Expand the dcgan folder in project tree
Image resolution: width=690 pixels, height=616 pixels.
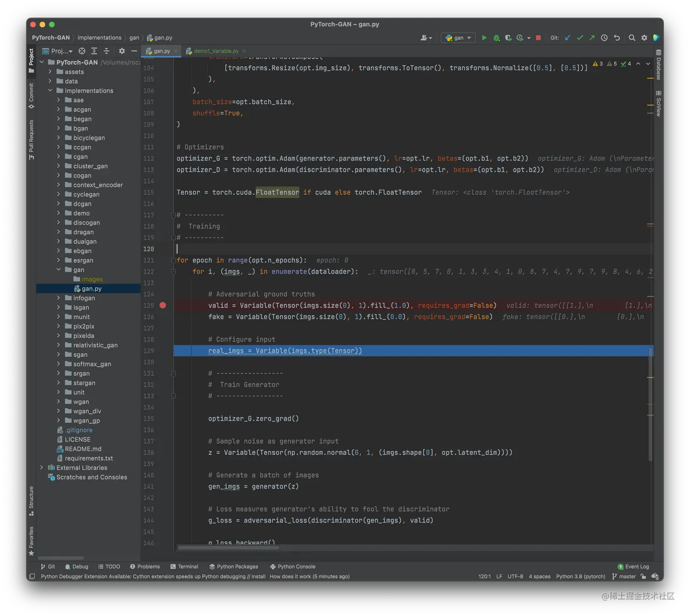58,204
